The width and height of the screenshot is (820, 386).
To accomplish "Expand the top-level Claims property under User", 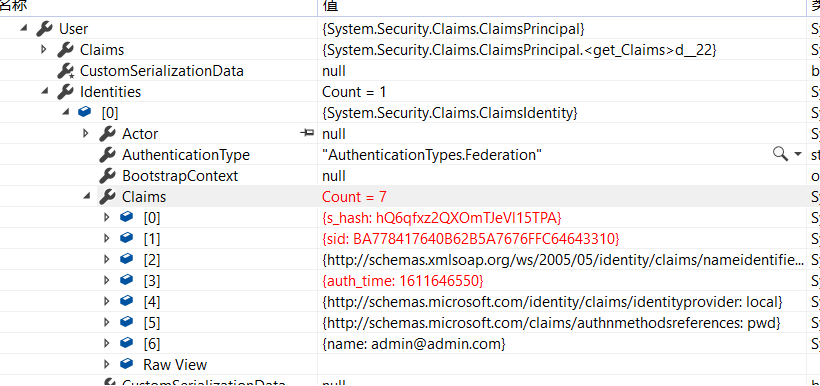I will [x=44, y=50].
